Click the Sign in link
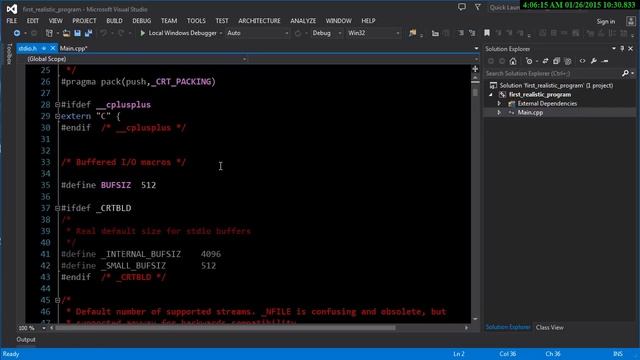The height and width of the screenshot is (360, 640). click(606, 22)
